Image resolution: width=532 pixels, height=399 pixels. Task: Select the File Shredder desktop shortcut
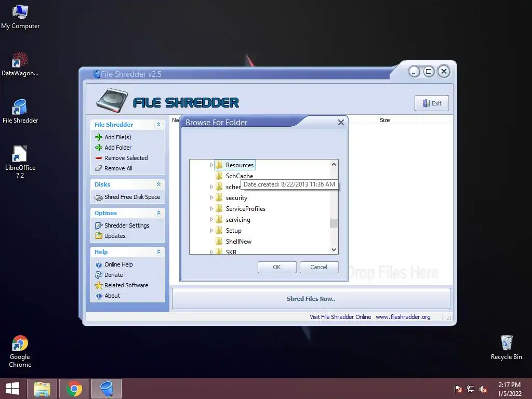[x=20, y=111]
